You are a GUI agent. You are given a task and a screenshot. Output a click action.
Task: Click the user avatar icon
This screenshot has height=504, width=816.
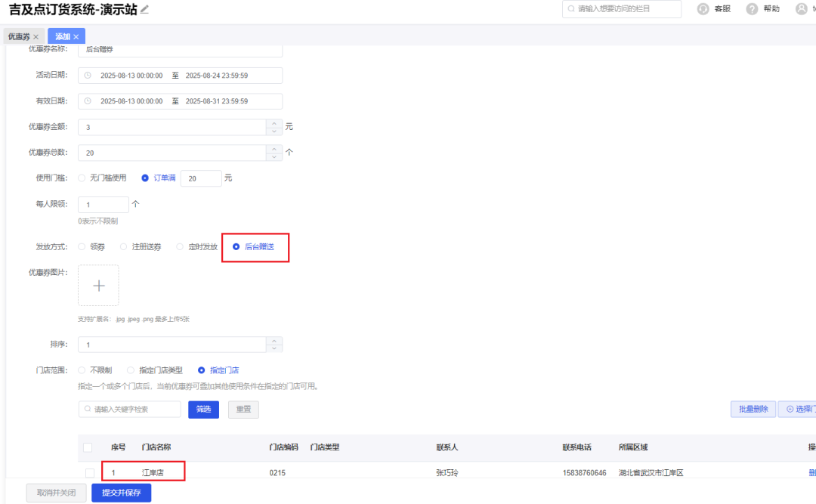click(x=802, y=9)
